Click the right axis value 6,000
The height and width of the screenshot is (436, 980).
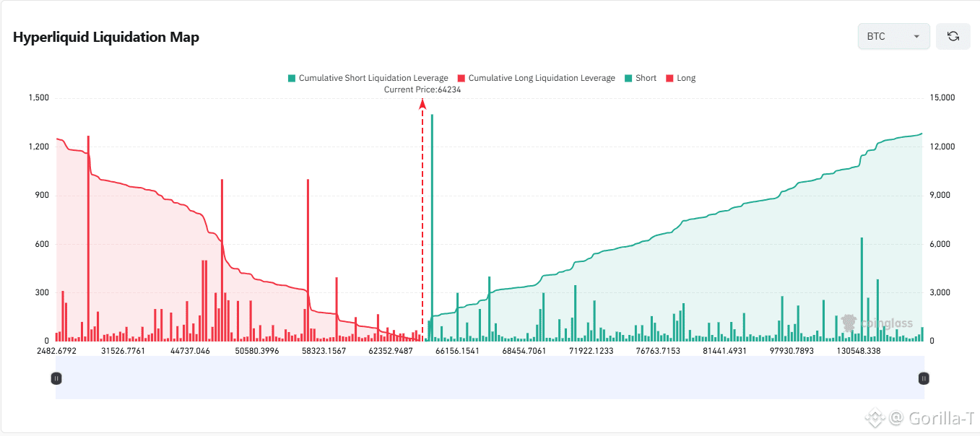940,244
